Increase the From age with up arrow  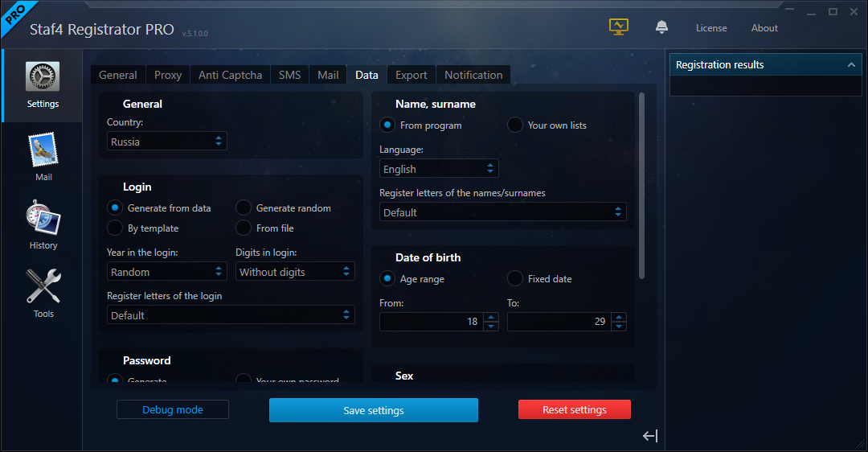(491, 317)
